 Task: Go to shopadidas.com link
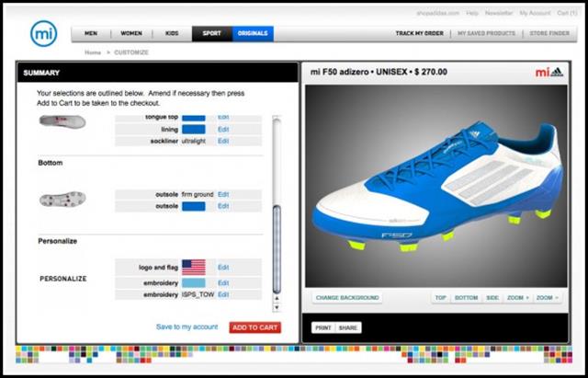pos(437,13)
